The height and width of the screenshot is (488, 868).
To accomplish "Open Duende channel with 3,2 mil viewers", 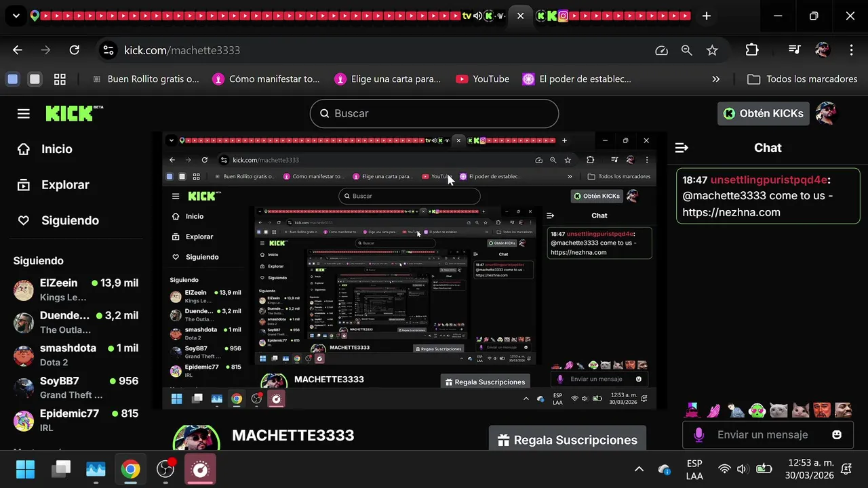I will 75,322.
